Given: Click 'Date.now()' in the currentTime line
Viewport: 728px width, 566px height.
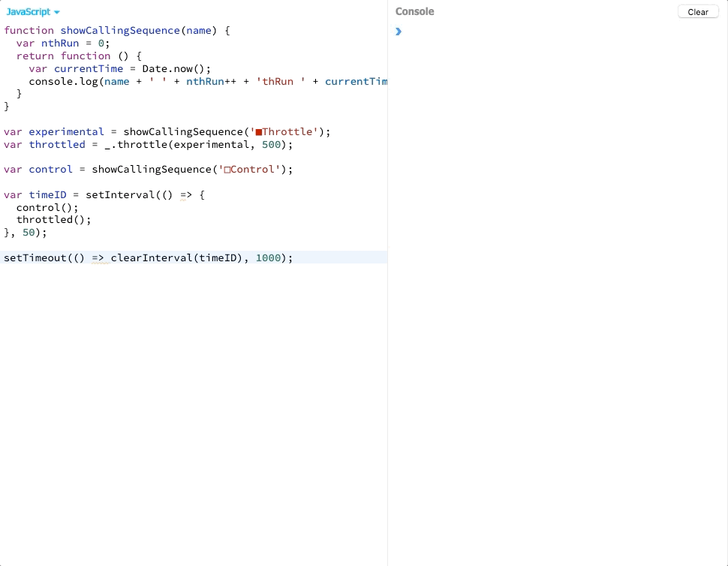Looking at the screenshot, I should pyautogui.click(x=173, y=69).
